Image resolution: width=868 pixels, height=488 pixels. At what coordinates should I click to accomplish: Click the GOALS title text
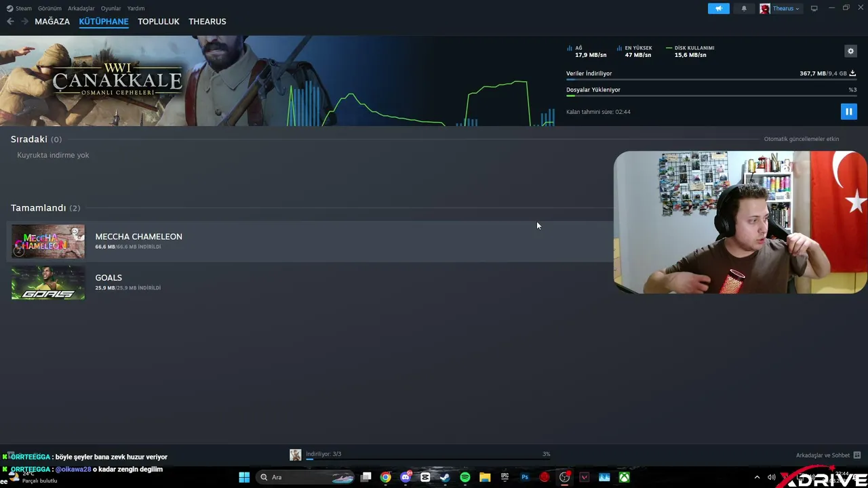[x=108, y=278]
